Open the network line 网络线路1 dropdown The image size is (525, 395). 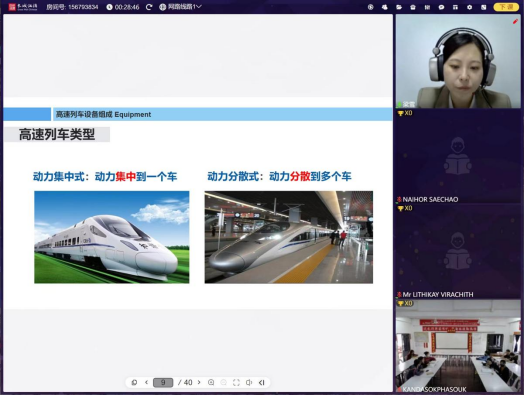(x=180, y=7)
